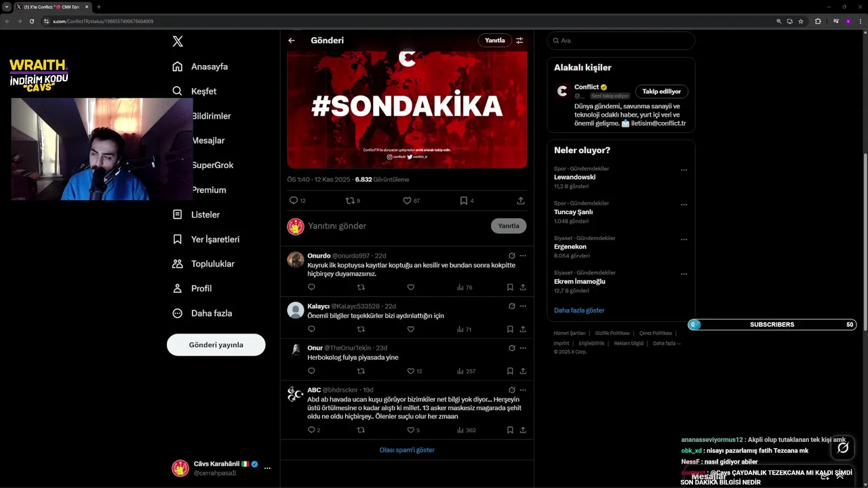Repost the main post with the retweet icon
The image size is (868, 488).
(x=350, y=201)
